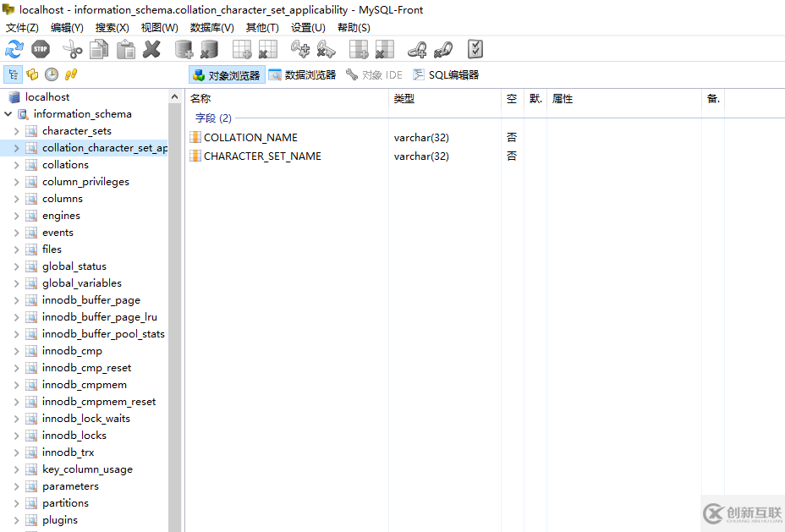Open the 设置(U) menu
This screenshot has width=785, height=532.
click(x=308, y=28)
